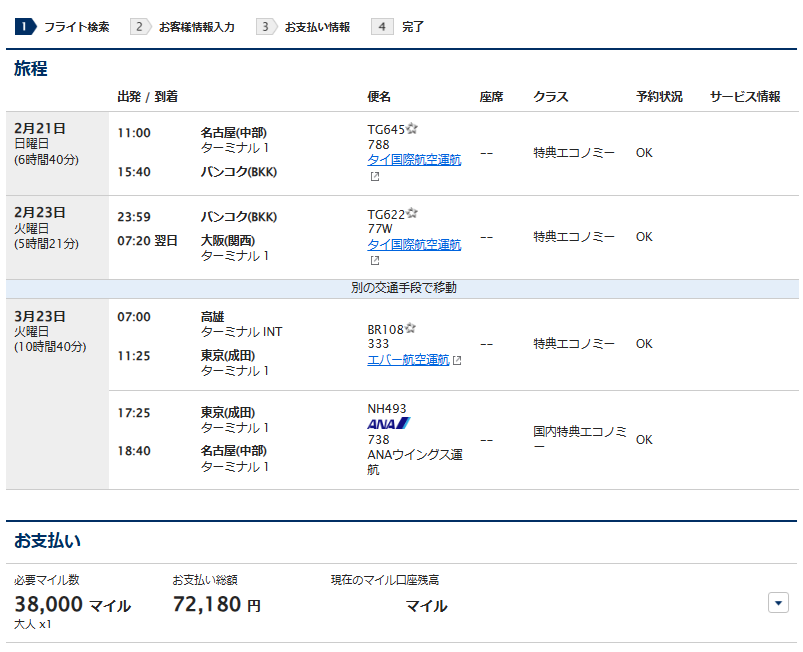Select step 1 フライト検索
Screen dimensions: 803x652
(x=62, y=27)
